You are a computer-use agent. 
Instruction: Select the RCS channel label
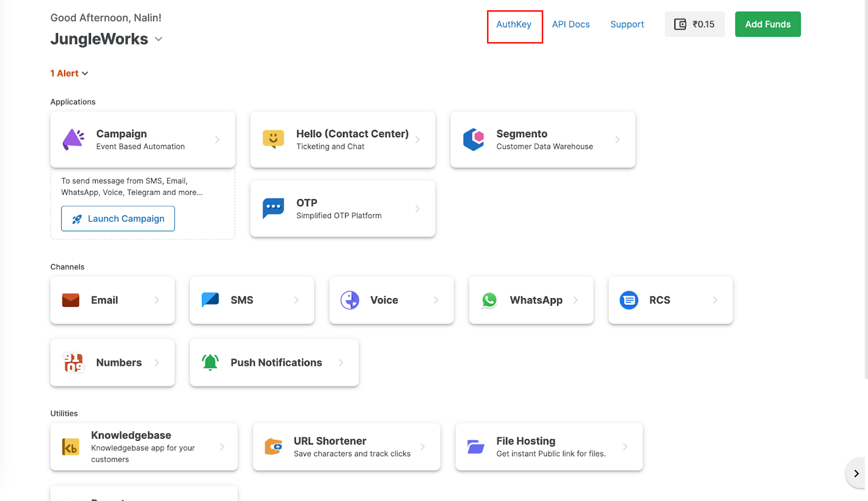(660, 300)
